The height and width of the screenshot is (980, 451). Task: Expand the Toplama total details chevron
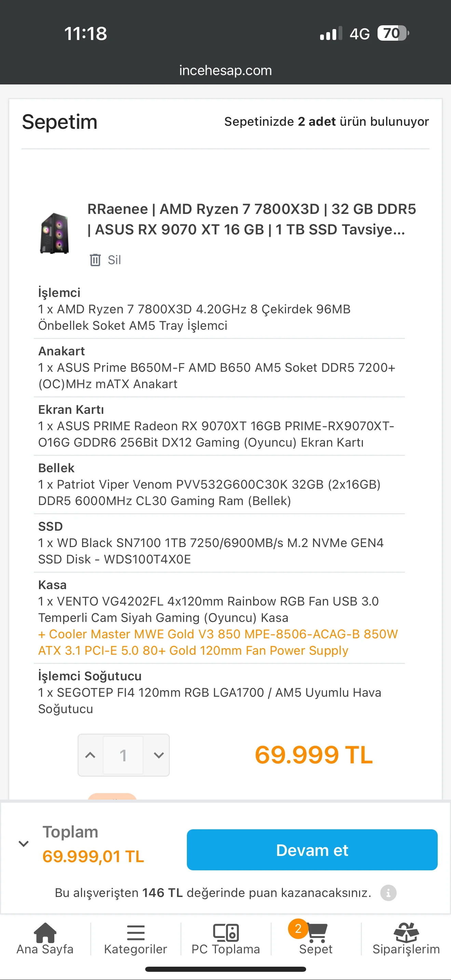pos(24,844)
